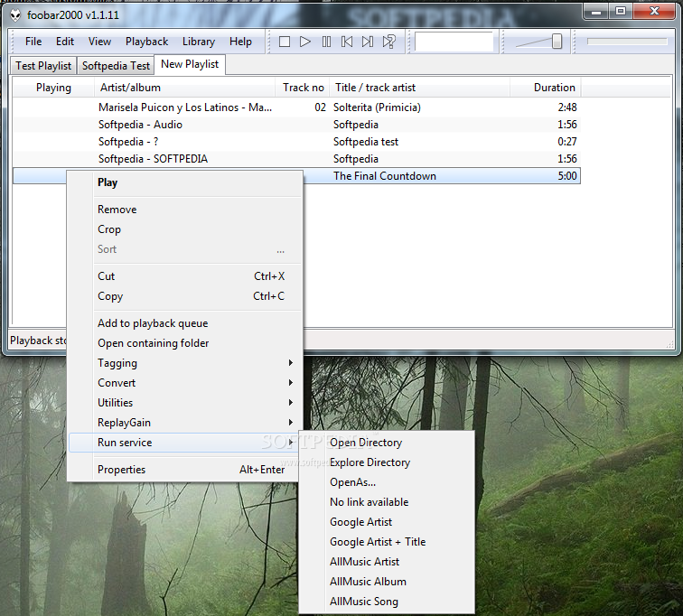Skip to the next track
Image resolution: width=683 pixels, height=616 pixels.
[368, 42]
